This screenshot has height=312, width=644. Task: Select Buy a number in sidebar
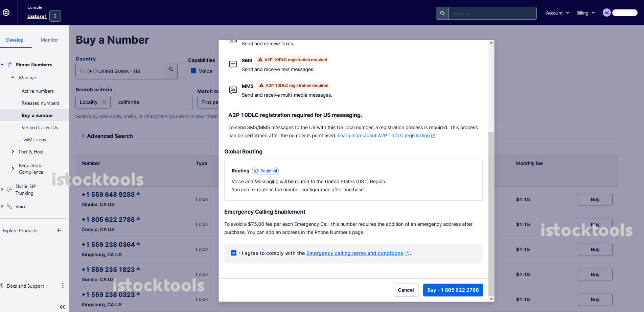click(x=37, y=115)
